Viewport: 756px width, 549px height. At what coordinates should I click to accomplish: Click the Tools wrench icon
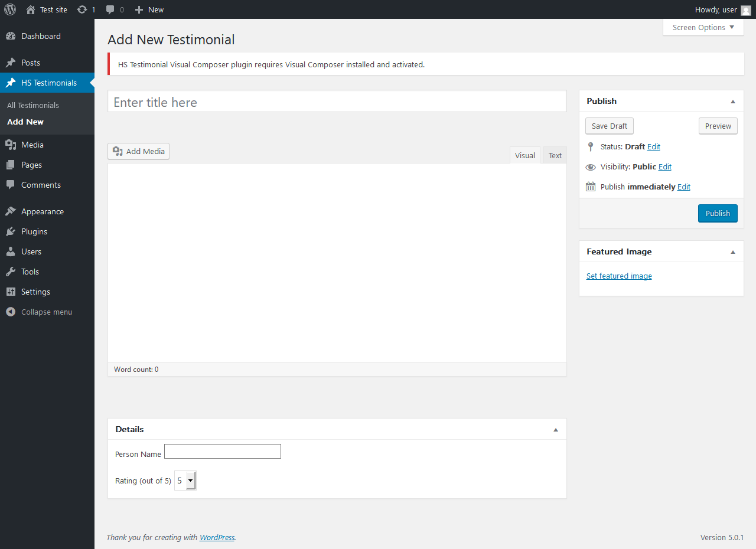click(x=11, y=272)
